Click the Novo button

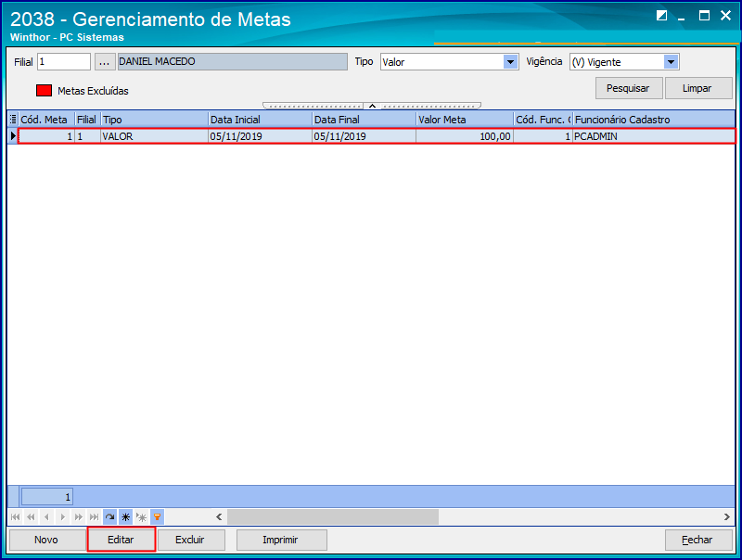coord(46,540)
